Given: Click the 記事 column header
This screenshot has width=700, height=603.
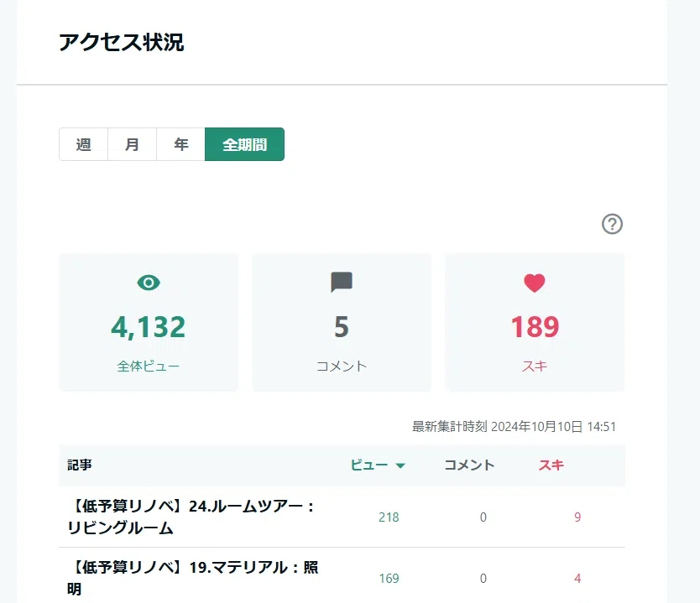Looking at the screenshot, I should (80, 465).
